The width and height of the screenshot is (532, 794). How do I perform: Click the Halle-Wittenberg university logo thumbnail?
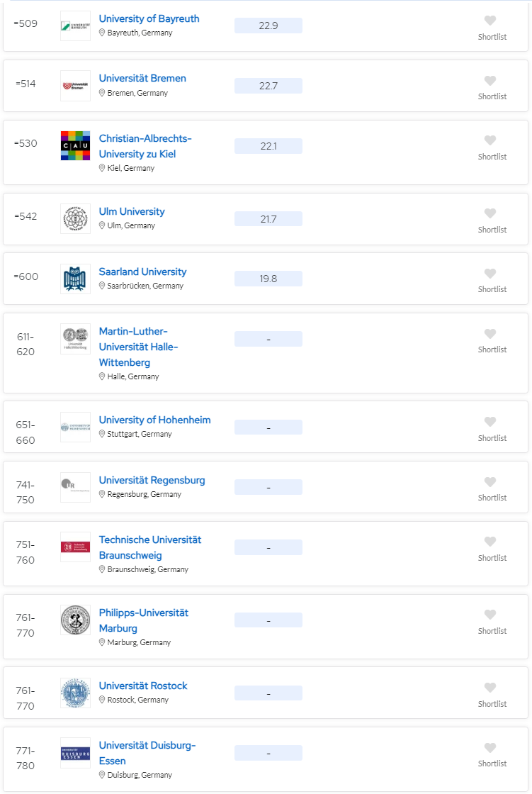click(75, 339)
